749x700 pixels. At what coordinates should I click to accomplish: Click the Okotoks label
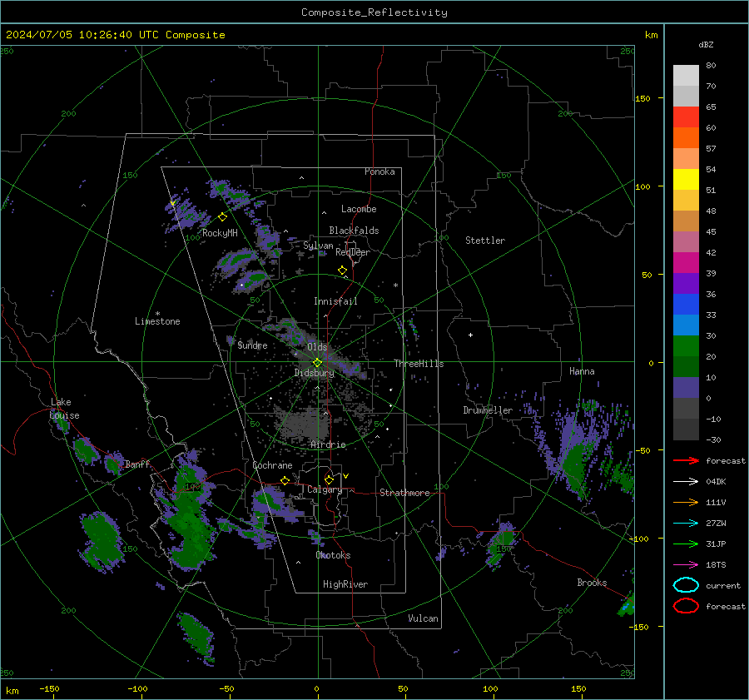point(333,555)
